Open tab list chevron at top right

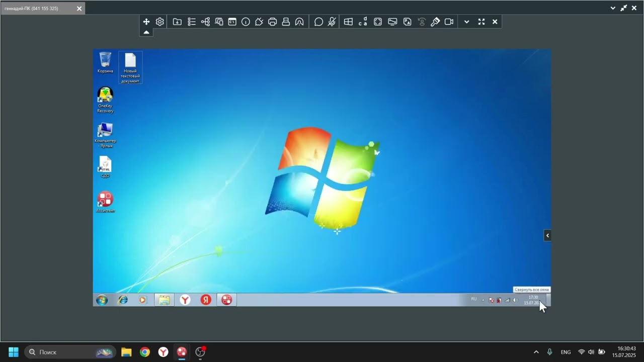click(x=613, y=8)
